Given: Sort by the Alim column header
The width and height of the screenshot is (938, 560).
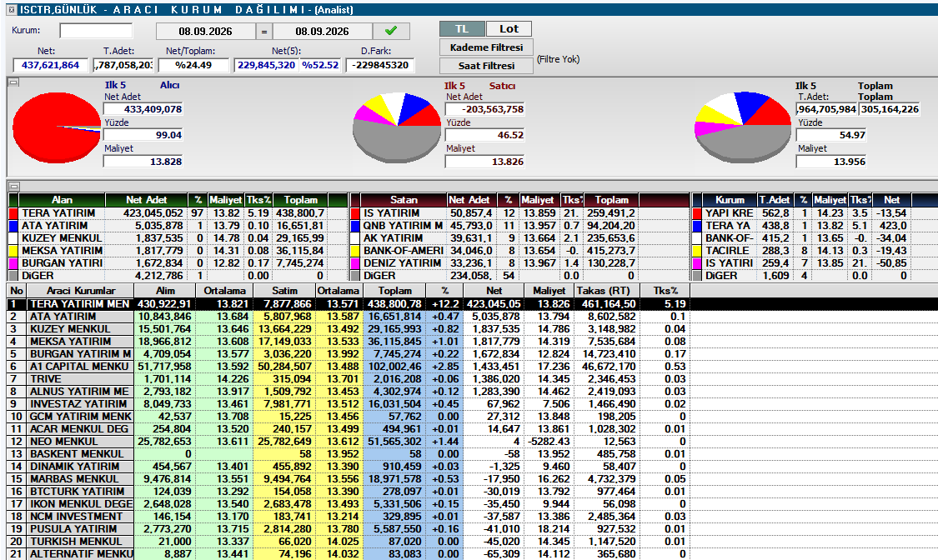Looking at the screenshot, I should coord(165,291).
